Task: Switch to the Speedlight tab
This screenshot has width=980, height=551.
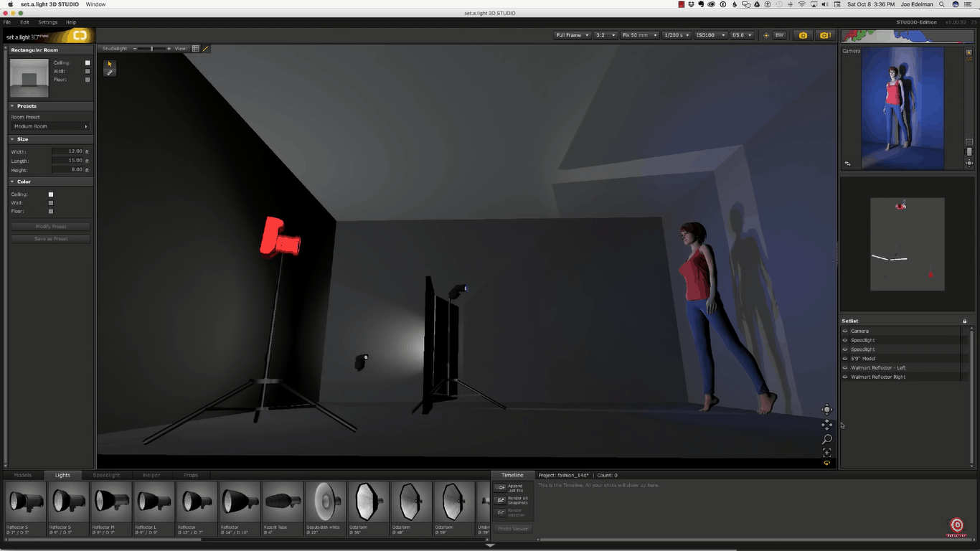Action: (107, 475)
